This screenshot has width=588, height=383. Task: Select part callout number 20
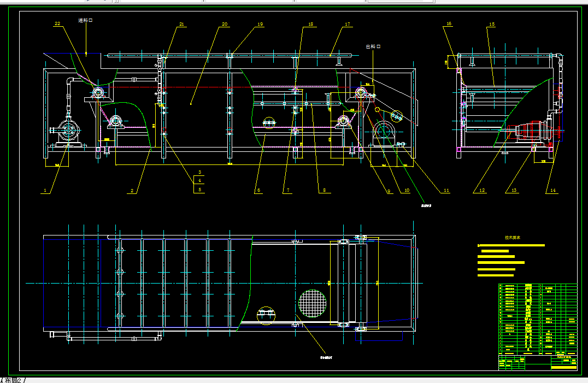pyautogui.click(x=225, y=25)
